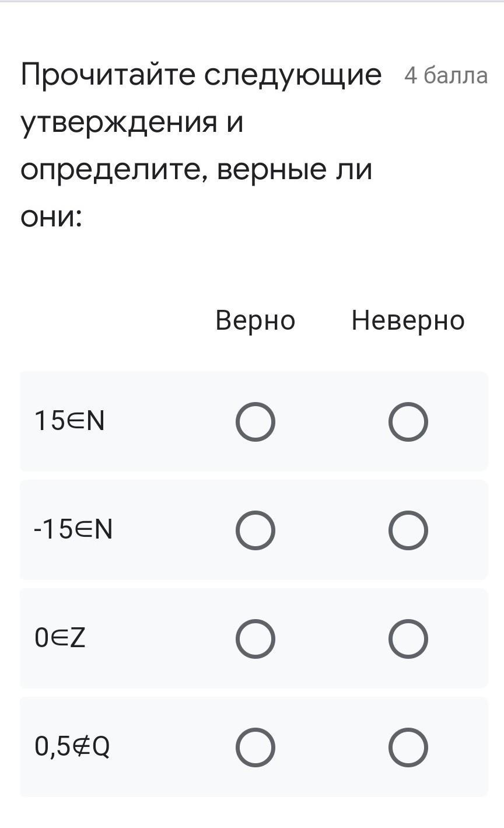Choose Верно for 0∈Z
This screenshot has height=828, width=504.
pyautogui.click(x=256, y=638)
